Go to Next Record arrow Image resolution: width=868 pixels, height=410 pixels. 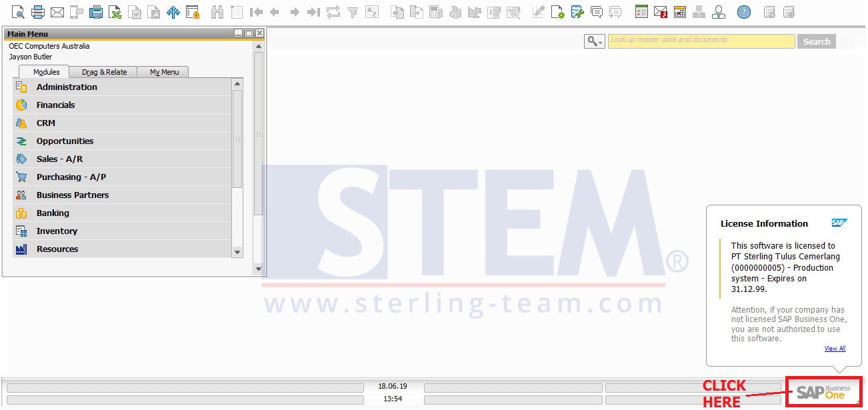click(295, 12)
